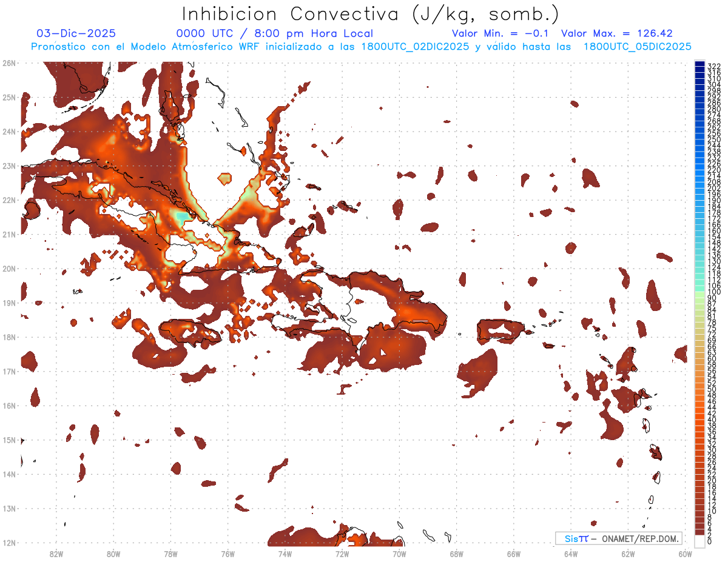Viewport: 728px width, 562px height.
Task: Click the latitude label '15N'
Action: [10, 440]
